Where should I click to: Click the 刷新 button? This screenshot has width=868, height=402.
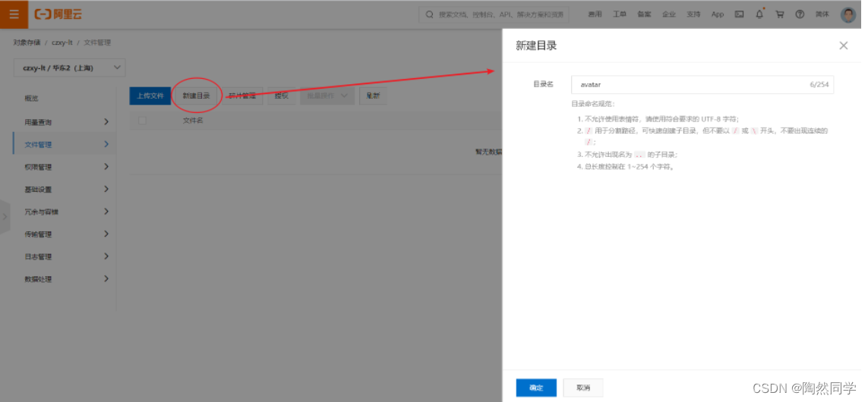(373, 96)
